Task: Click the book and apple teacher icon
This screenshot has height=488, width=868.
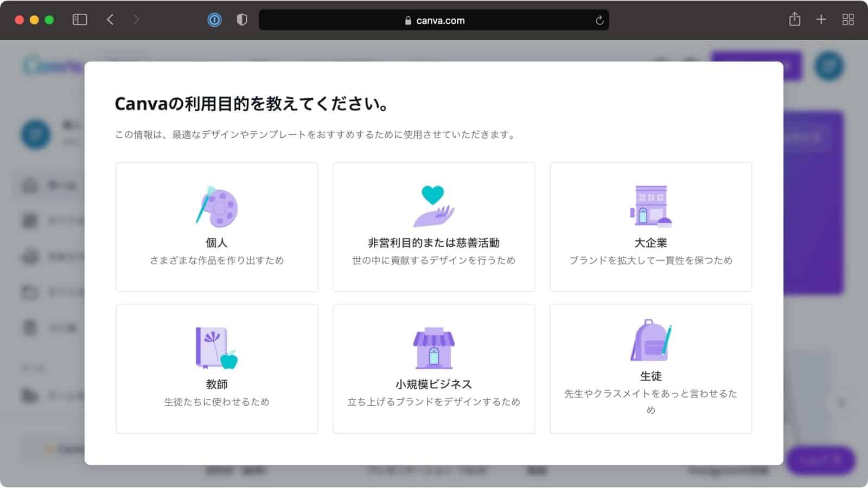Action: coord(217,348)
